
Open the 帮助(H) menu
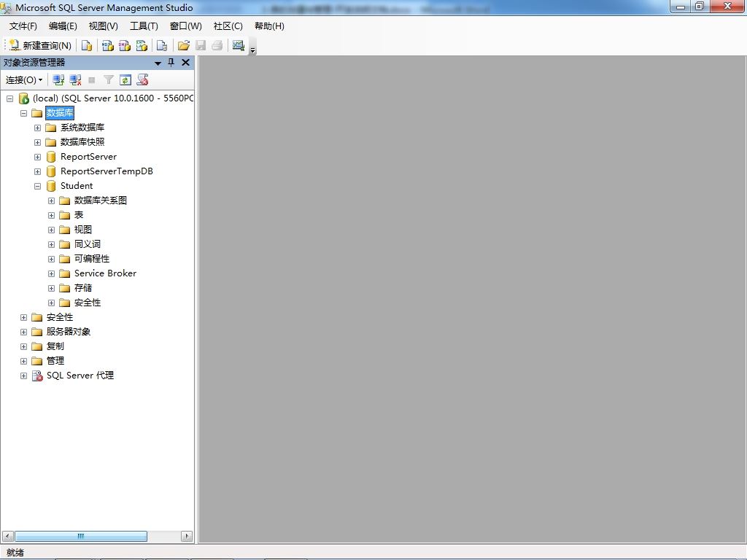point(269,26)
